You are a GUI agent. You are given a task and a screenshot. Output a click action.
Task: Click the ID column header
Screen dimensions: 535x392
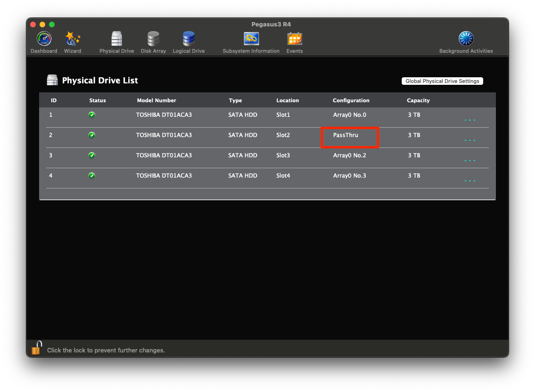[54, 100]
